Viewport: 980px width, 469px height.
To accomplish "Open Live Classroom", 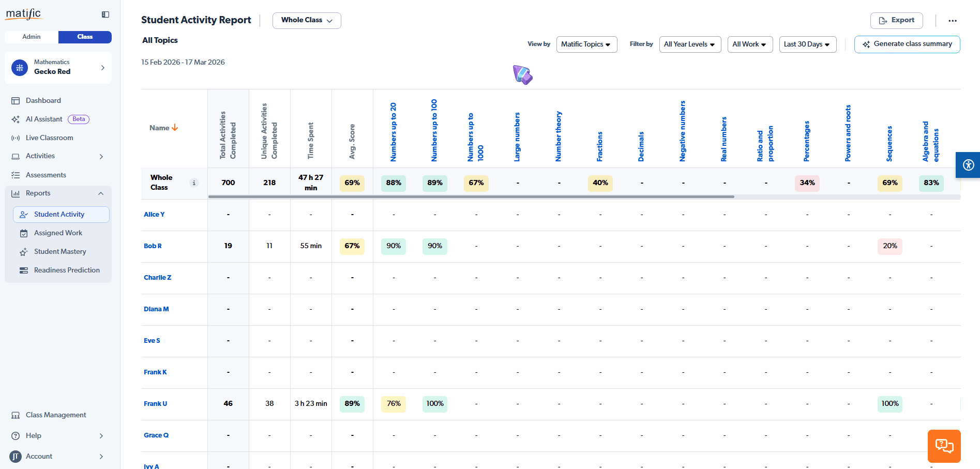I will tap(49, 138).
